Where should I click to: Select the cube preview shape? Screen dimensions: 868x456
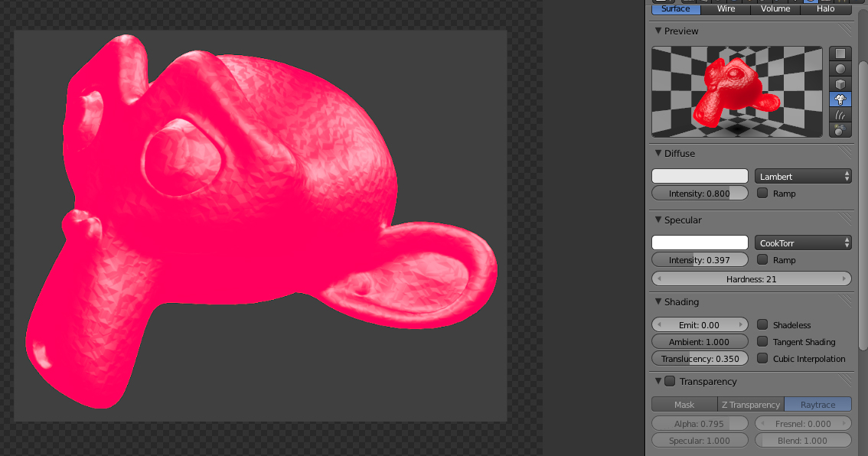(x=840, y=84)
